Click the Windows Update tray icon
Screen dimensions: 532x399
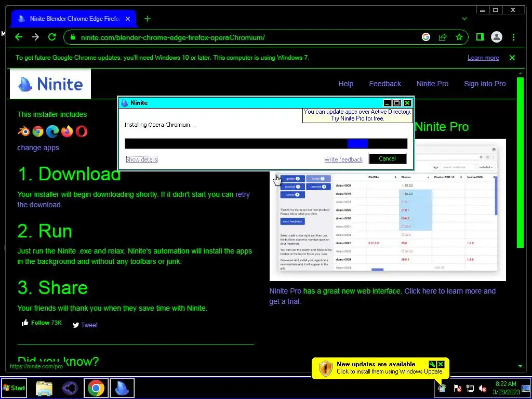pos(442,388)
